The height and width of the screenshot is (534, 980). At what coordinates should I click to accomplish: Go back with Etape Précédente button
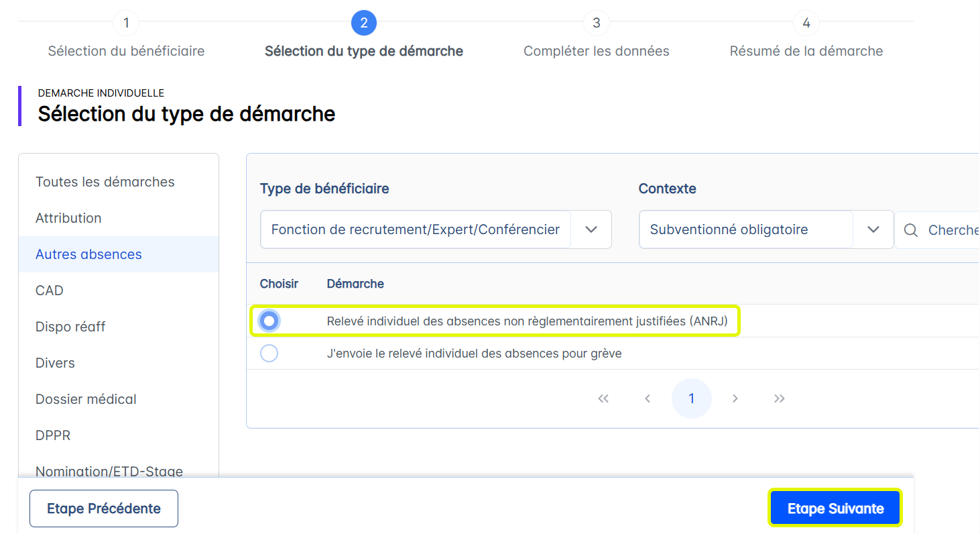pos(104,509)
